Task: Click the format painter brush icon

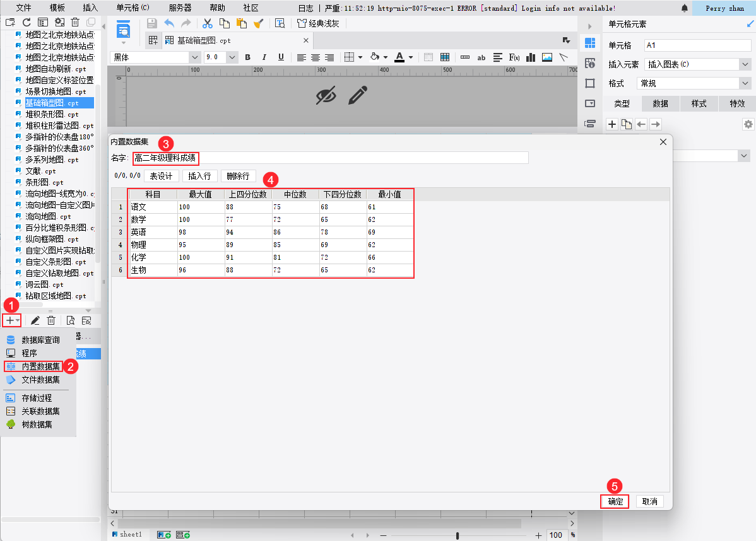Action: pos(259,23)
